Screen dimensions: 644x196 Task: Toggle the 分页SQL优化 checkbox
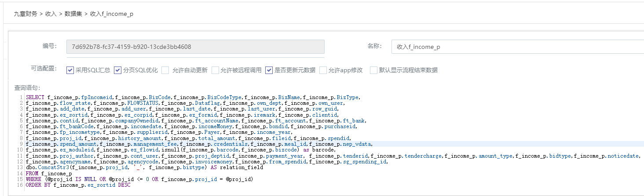click(117, 70)
